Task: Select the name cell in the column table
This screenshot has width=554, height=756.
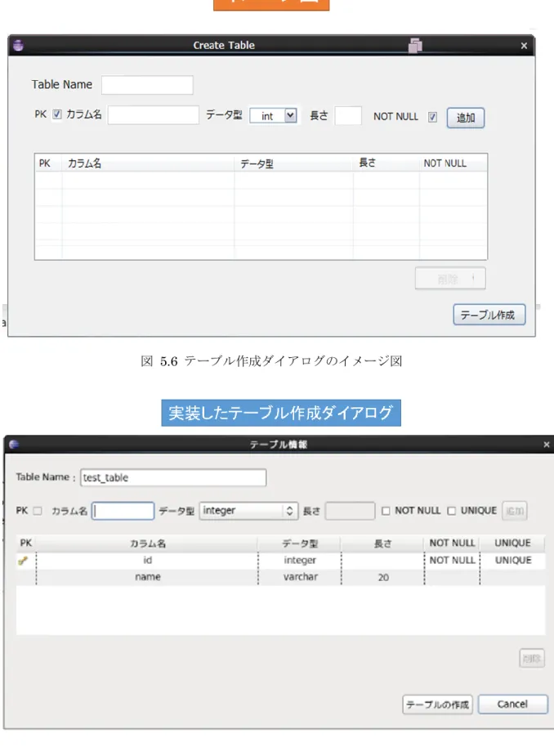Action: [x=147, y=577]
